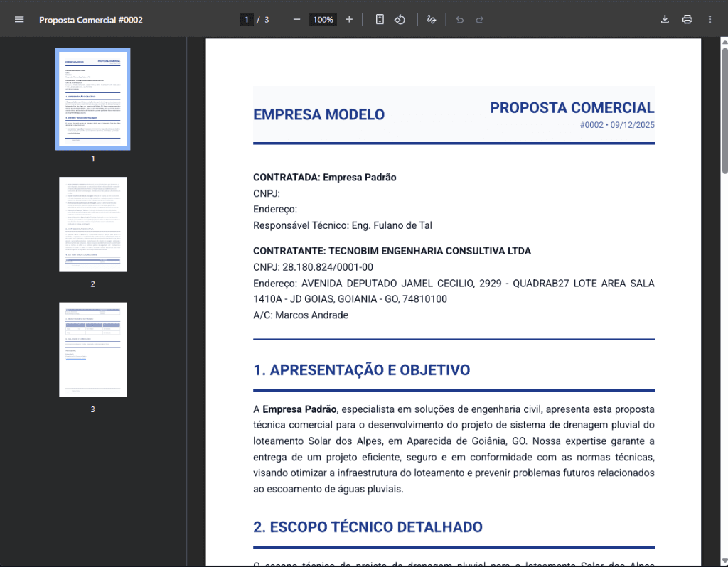Zoom out using the minus icon

tap(296, 19)
